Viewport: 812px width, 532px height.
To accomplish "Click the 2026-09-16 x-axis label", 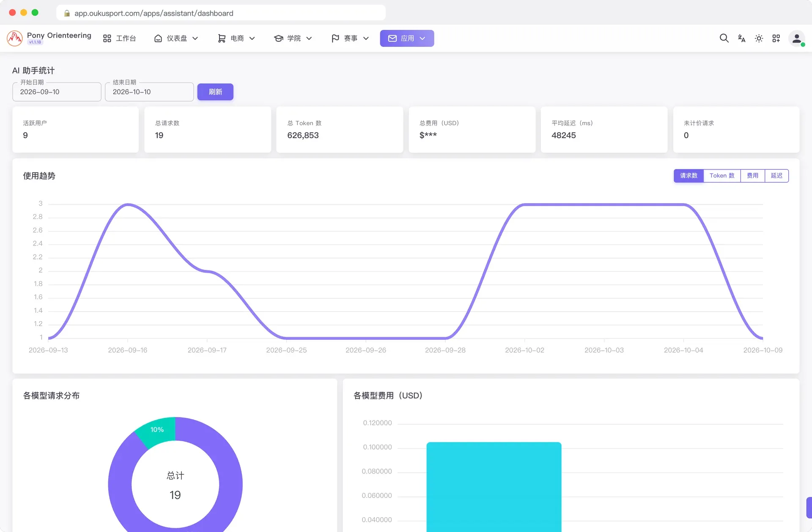I will point(128,350).
